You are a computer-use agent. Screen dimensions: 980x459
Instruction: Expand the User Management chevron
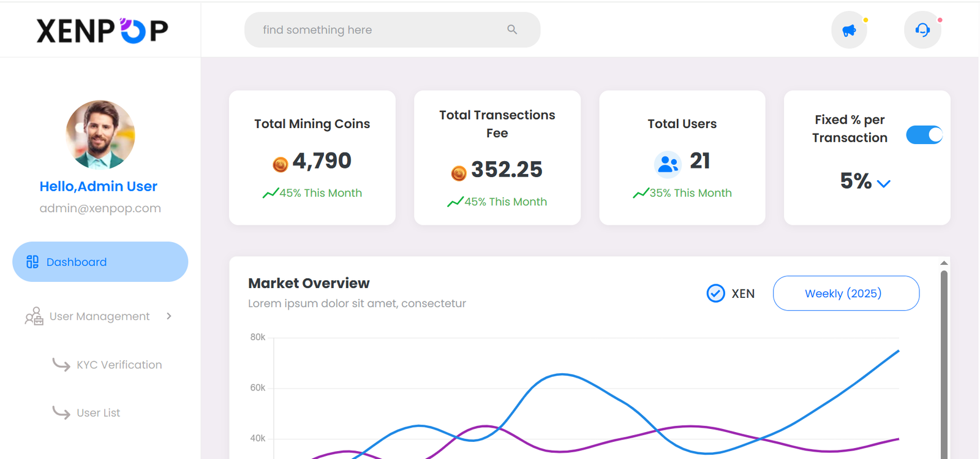pos(169,316)
